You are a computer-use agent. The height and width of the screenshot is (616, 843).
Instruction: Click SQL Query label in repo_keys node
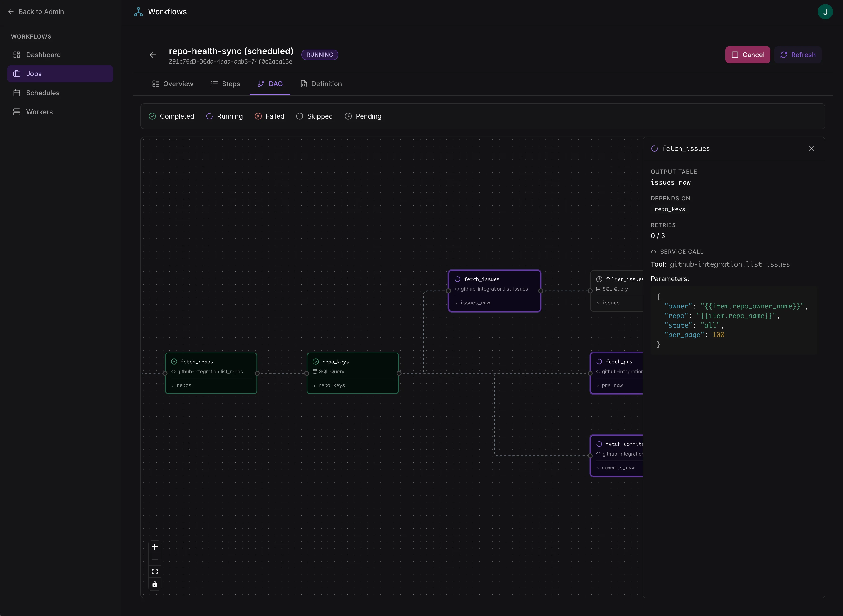pyautogui.click(x=332, y=372)
